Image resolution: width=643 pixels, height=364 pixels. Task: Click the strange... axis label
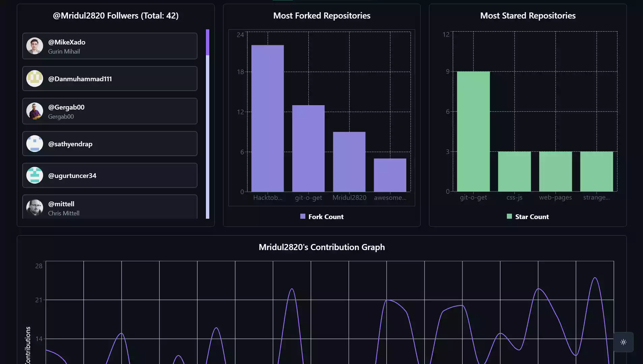(x=596, y=197)
